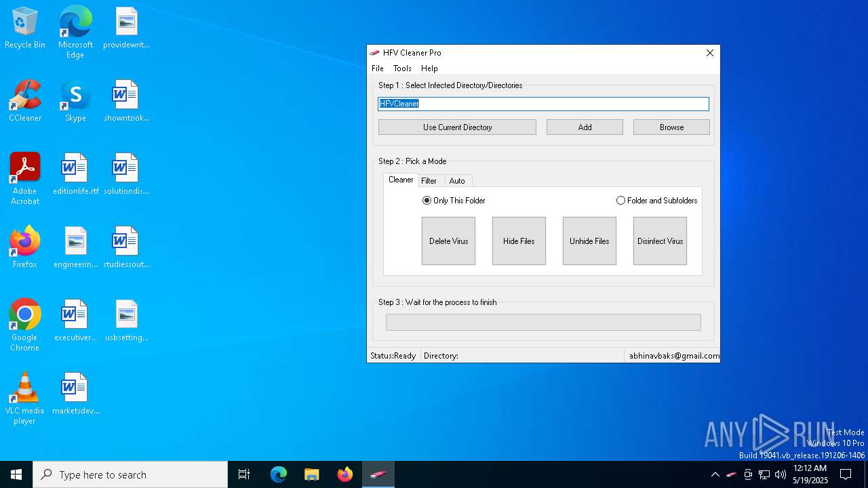Click Browse to choose a directory
This screenshot has width=868, height=488.
tap(671, 127)
